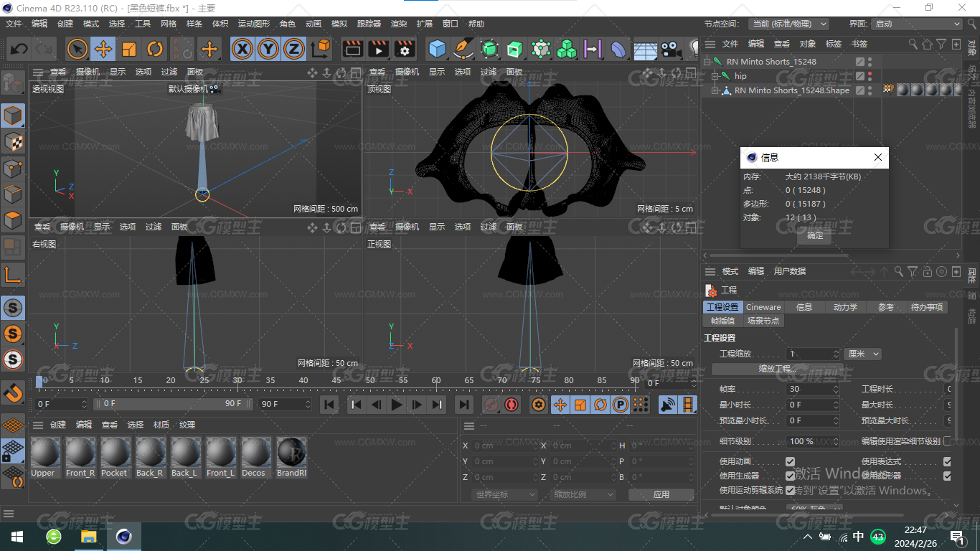Open the Spline Pen tool
The width and height of the screenshot is (980, 551).
[463, 49]
